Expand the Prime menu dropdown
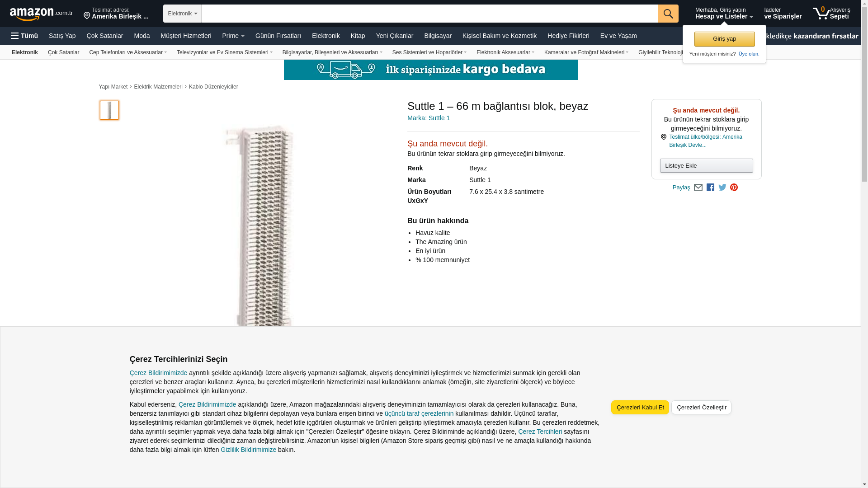Image resolution: width=868 pixels, height=488 pixels. [x=233, y=36]
